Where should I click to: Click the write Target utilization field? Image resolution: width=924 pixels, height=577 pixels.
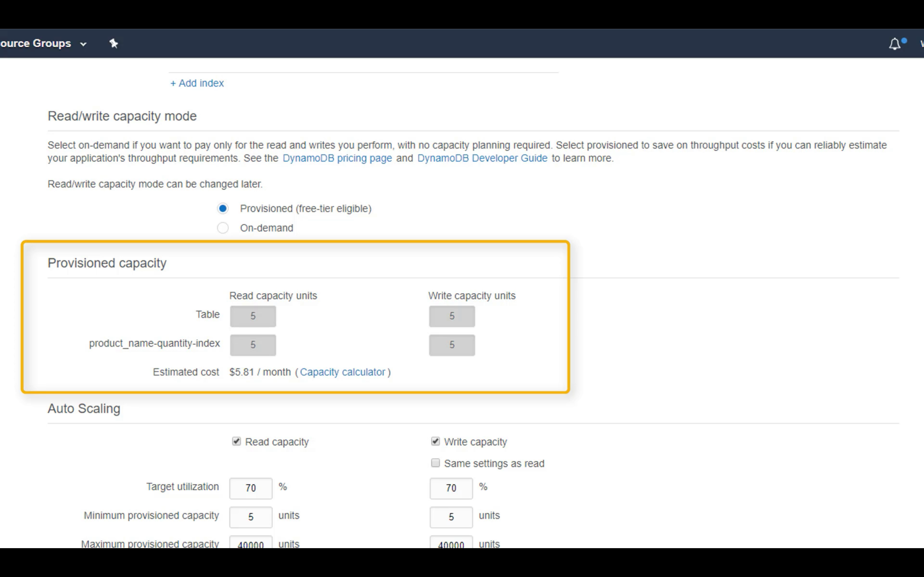[x=451, y=488]
